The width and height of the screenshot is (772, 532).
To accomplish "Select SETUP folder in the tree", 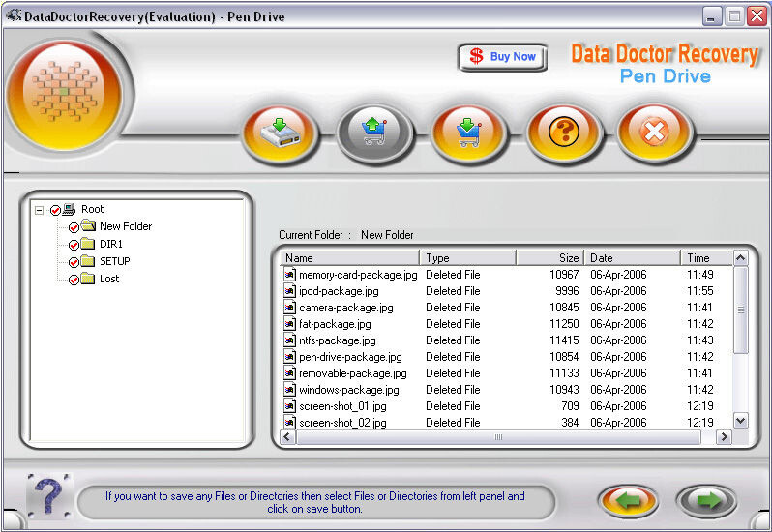I will tap(115, 261).
